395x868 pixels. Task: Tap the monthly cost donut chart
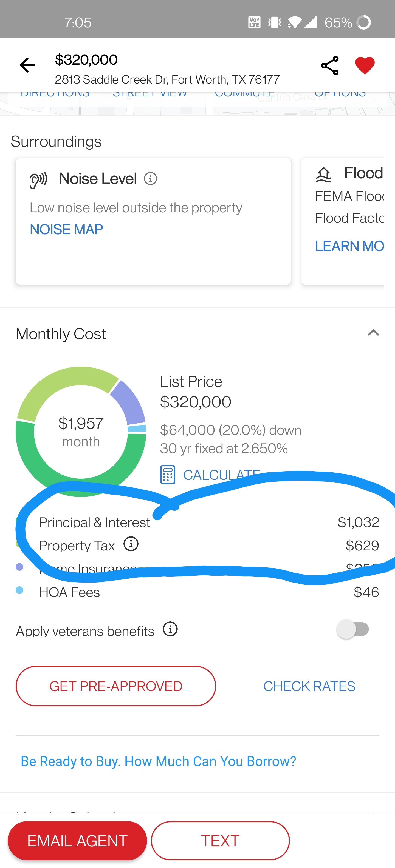pos(81,431)
